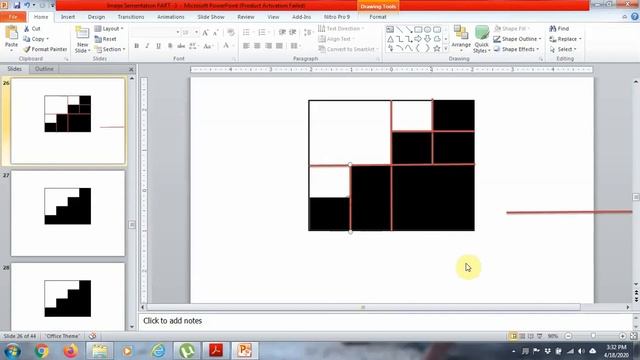Image resolution: width=640 pixels, height=360 pixels.
Task: Toggle Strikethrough formatting
Action: (x=181, y=46)
